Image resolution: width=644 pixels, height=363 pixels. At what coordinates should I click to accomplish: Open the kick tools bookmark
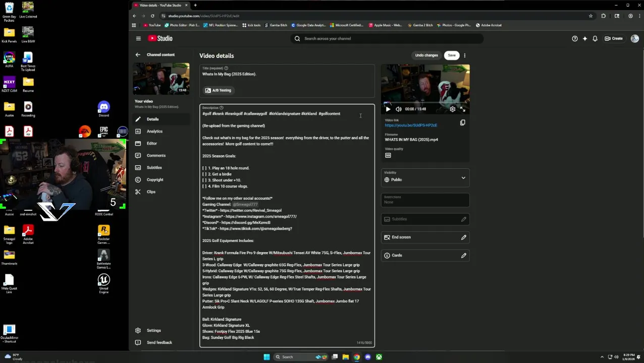coord(251,25)
